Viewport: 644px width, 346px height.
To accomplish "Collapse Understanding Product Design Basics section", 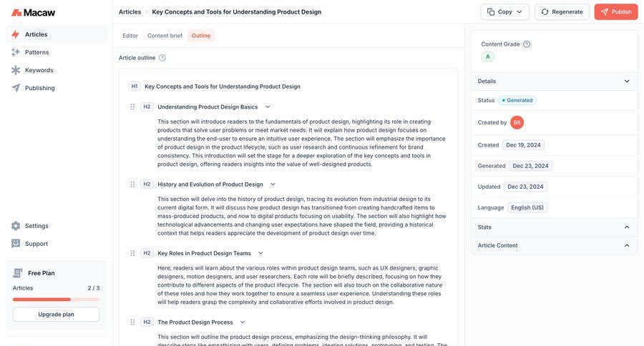I will pos(268,107).
